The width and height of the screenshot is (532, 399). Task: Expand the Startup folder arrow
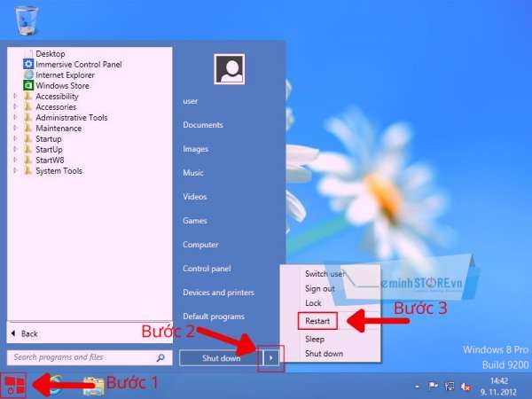15,138
